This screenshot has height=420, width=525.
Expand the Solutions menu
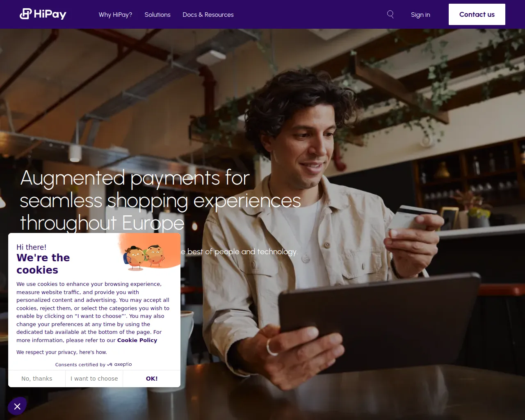click(x=157, y=15)
